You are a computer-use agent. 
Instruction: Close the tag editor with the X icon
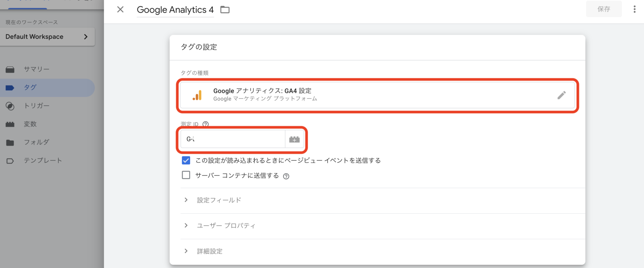coord(120,9)
